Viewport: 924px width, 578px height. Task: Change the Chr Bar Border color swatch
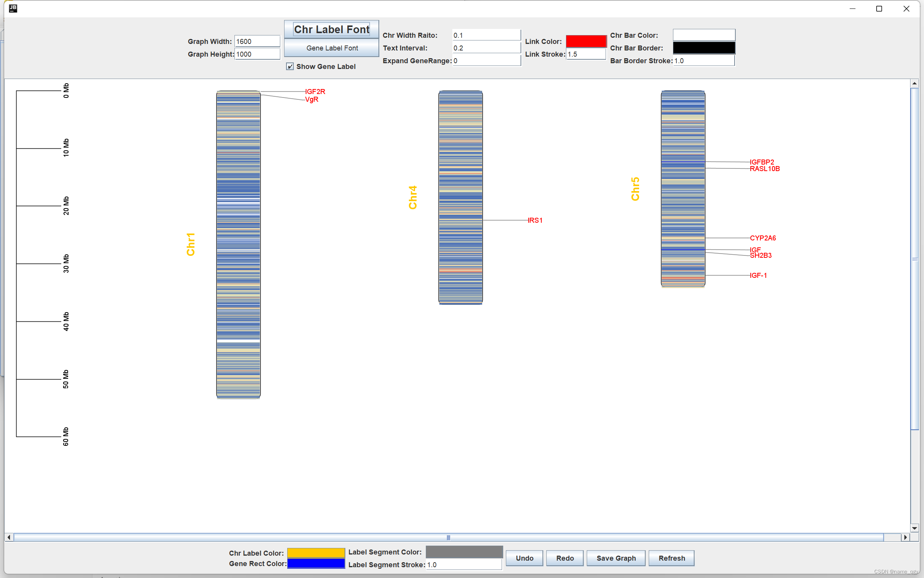pyautogui.click(x=704, y=48)
